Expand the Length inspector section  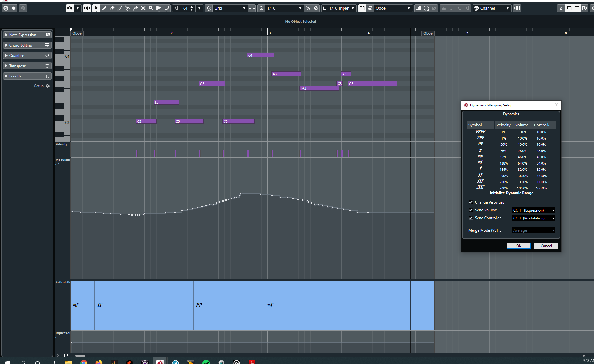[x=6, y=76]
